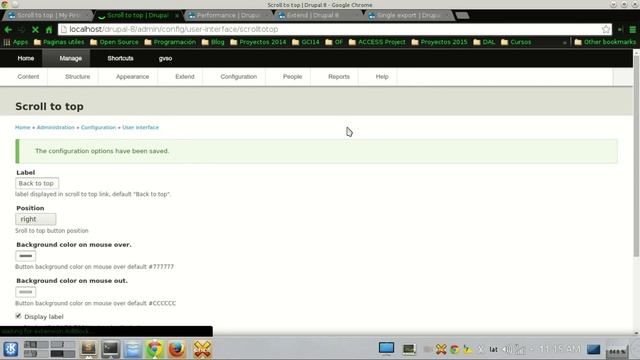
Task: Open the Open Source bookmark folder
Action: click(114, 42)
